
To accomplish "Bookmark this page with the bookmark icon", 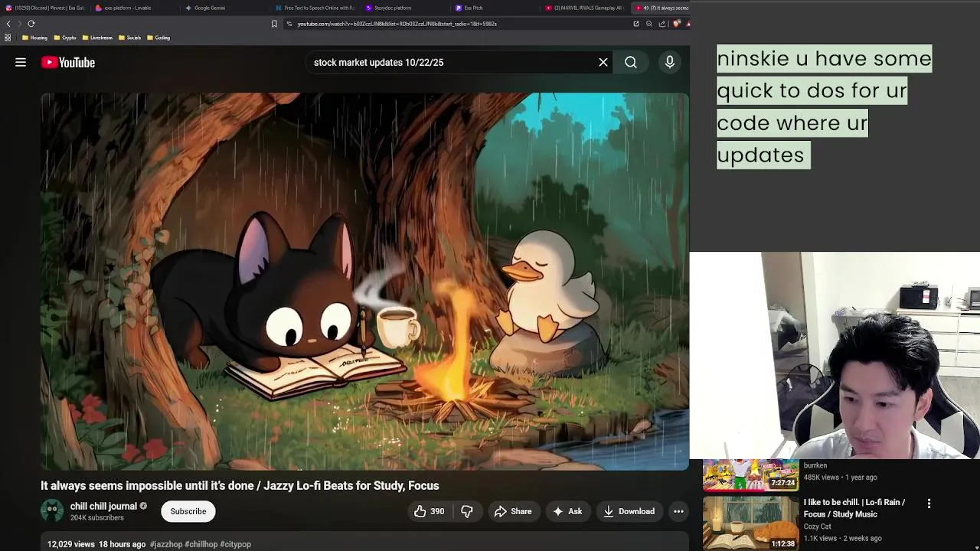I will [274, 24].
